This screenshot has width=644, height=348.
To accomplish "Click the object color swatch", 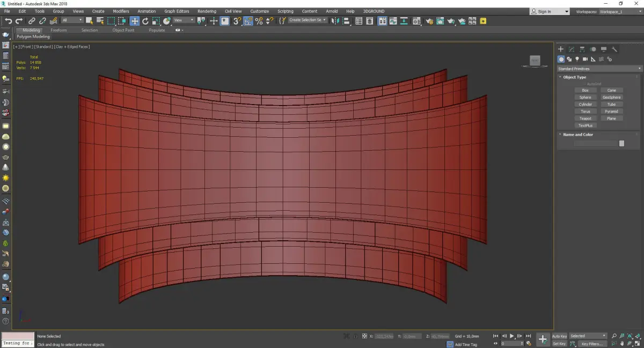I will 621,143.
